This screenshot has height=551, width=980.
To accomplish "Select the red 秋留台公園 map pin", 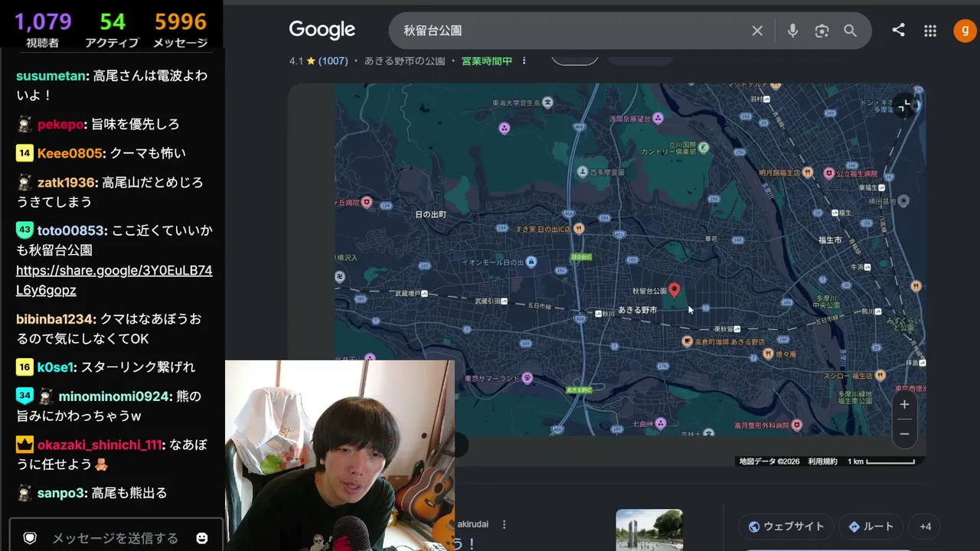I will pos(675,289).
